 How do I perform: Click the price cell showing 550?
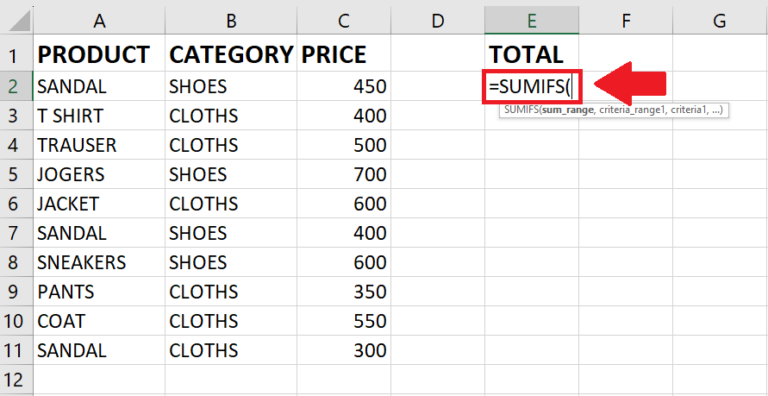point(344,321)
